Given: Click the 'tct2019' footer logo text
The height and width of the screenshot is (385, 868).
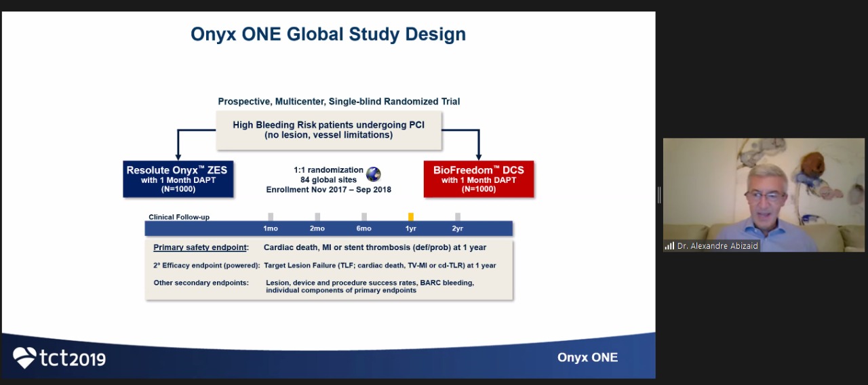Looking at the screenshot, I should tap(73, 357).
